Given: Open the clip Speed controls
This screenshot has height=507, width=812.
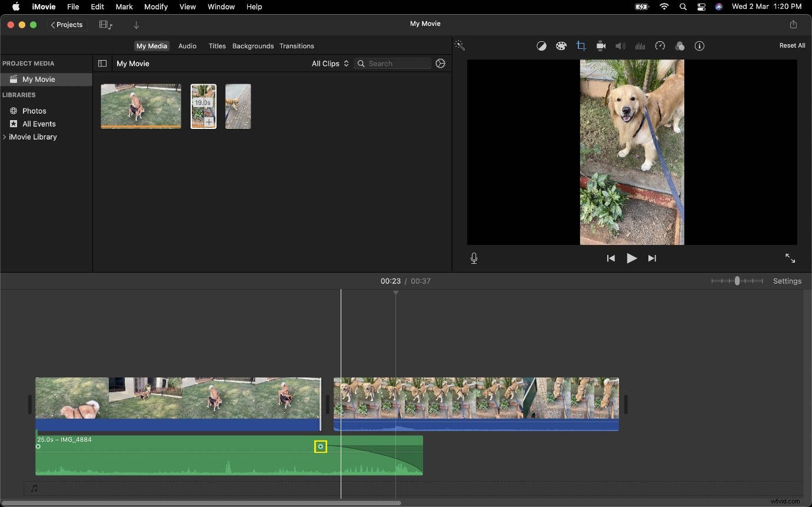Looking at the screenshot, I should click(660, 46).
